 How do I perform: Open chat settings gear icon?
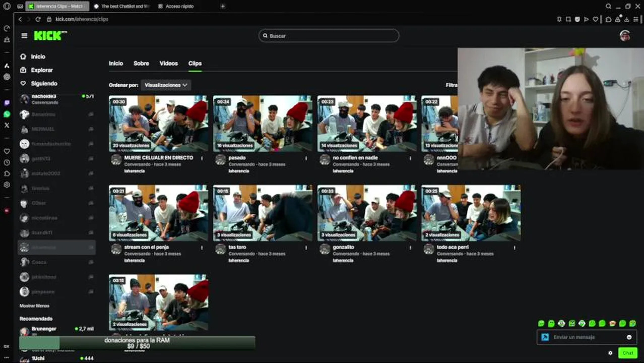coord(610,353)
